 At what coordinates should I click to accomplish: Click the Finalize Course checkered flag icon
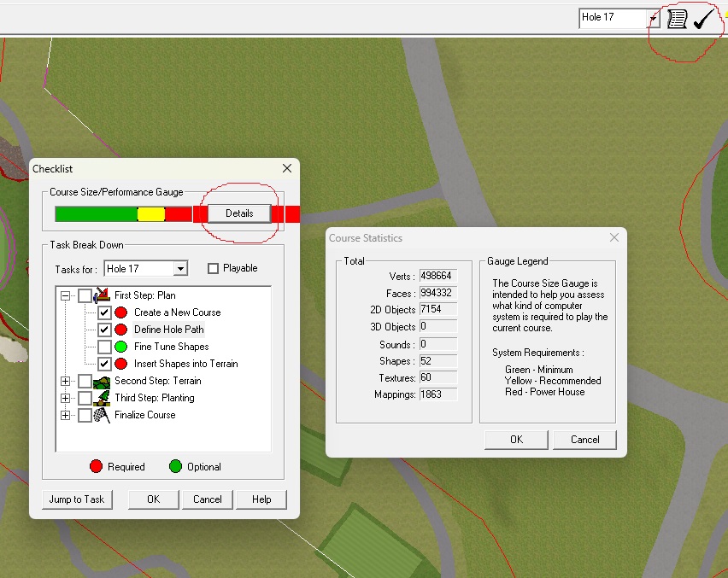pyautogui.click(x=103, y=415)
